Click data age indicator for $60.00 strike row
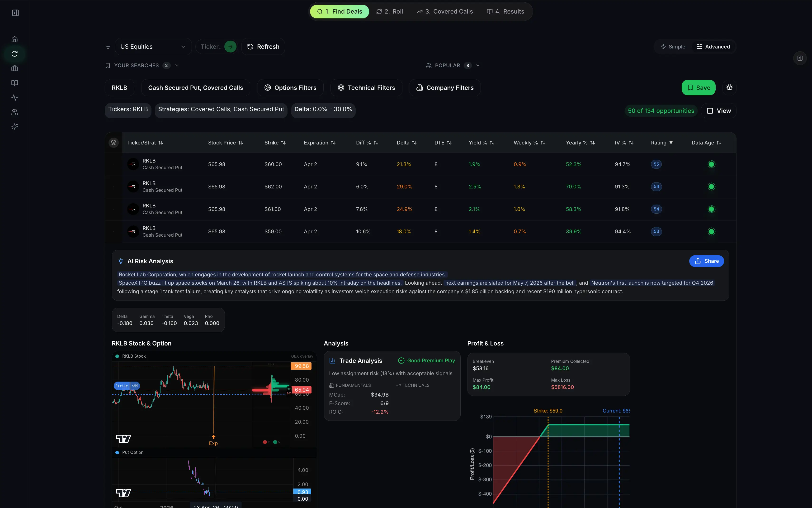This screenshot has width=812, height=508. (x=711, y=164)
